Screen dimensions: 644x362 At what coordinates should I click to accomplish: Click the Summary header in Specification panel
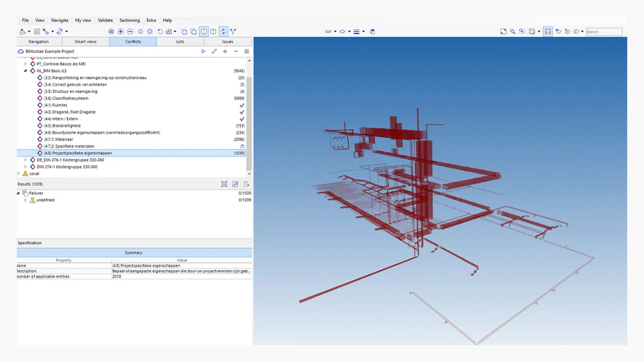(134, 253)
